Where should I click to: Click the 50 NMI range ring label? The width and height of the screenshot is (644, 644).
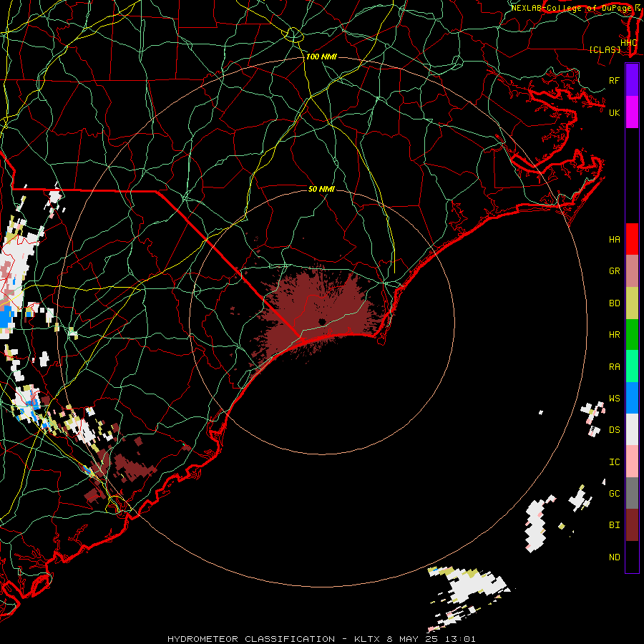[321, 189]
